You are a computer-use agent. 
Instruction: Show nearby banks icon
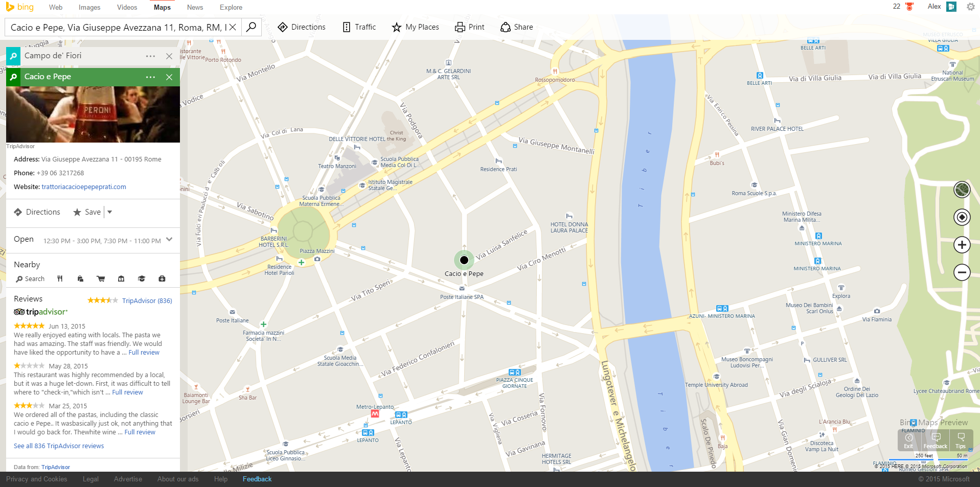[121, 279]
